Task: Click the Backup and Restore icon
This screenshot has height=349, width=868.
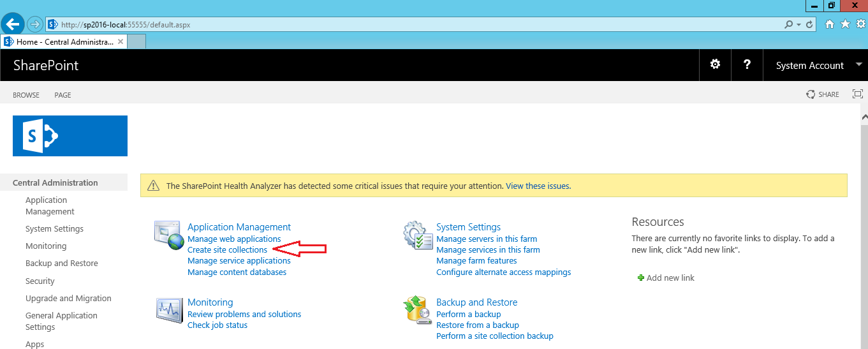Action: click(418, 309)
